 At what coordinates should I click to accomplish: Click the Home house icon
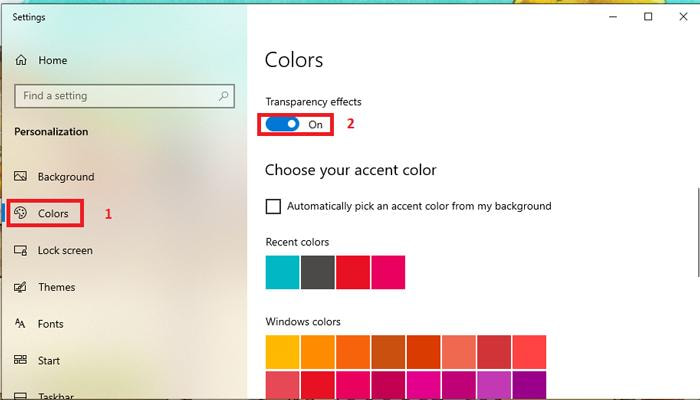21,60
